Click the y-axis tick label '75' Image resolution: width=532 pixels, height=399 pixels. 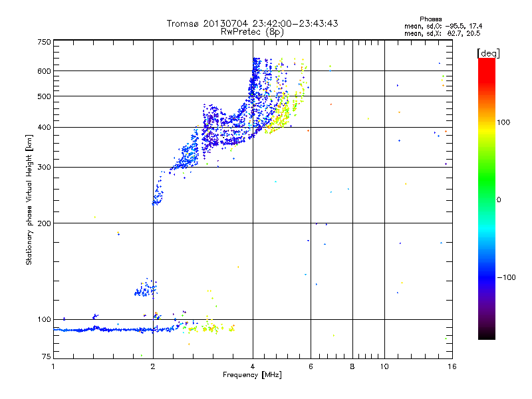pos(46,356)
